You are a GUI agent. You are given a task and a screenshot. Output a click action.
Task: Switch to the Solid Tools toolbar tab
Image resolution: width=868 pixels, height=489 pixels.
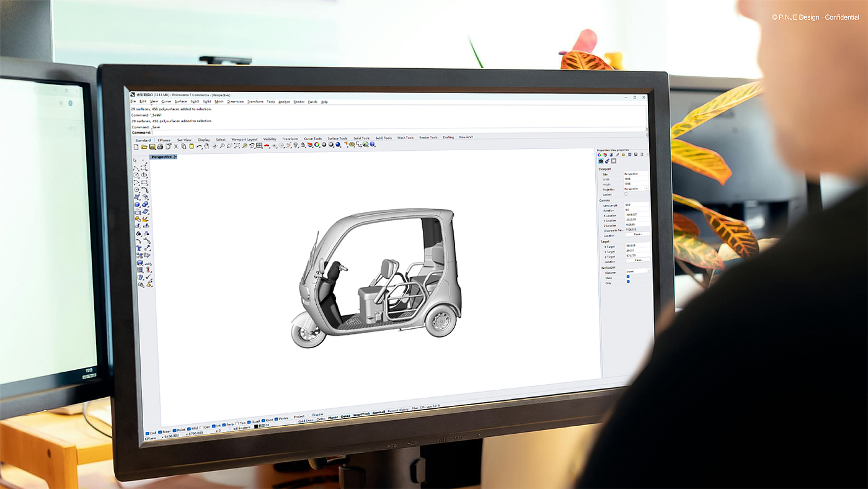(361, 138)
